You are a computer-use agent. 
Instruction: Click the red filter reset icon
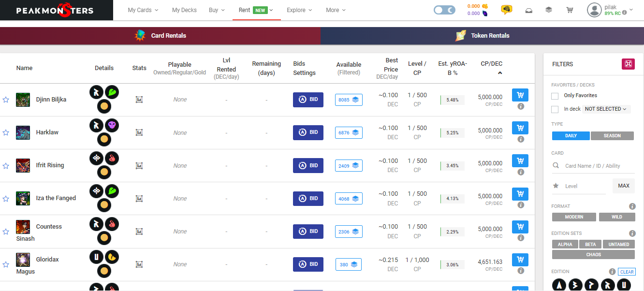628,64
